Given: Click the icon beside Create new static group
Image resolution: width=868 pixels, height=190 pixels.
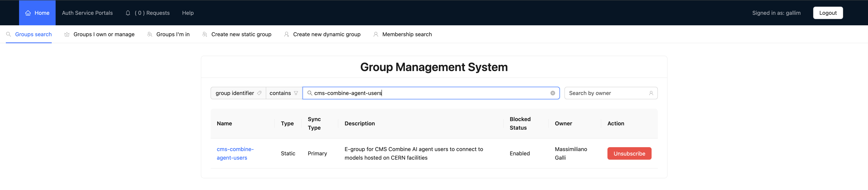Looking at the screenshot, I should click(205, 34).
